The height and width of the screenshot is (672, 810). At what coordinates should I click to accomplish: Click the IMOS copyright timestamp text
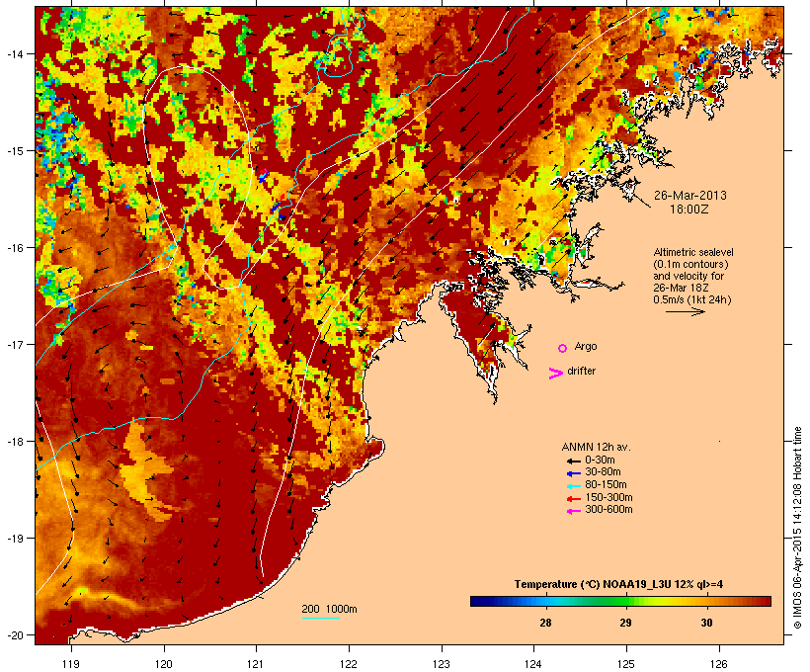[798, 528]
